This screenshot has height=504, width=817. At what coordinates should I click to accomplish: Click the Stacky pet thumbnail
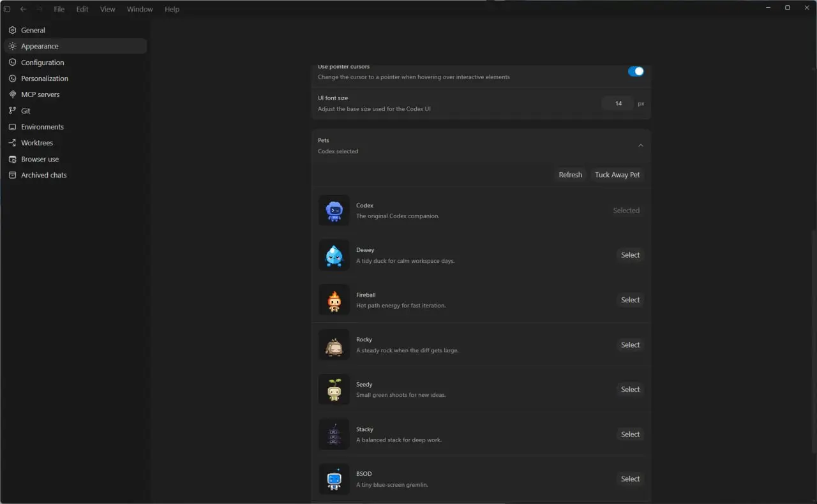tap(334, 434)
